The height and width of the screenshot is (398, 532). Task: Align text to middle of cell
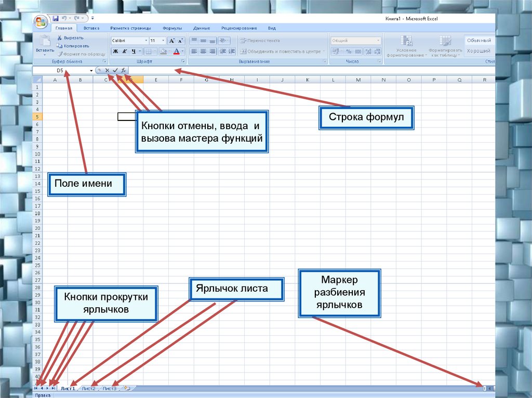coord(203,40)
